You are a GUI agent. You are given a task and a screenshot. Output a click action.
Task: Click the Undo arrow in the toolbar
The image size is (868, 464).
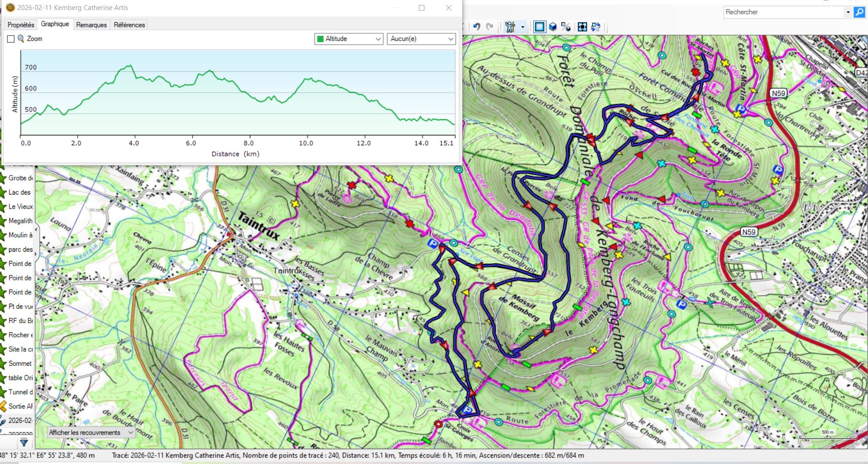[x=476, y=27]
